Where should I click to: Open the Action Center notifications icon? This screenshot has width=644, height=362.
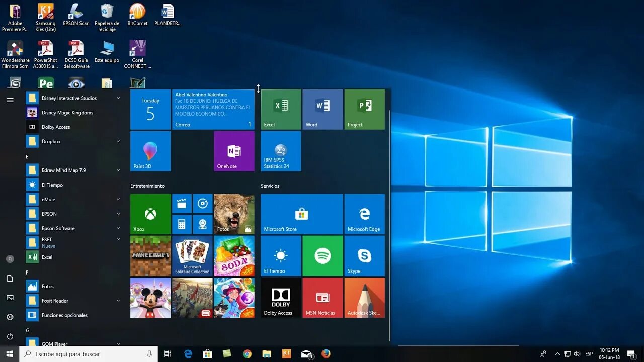(631, 354)
